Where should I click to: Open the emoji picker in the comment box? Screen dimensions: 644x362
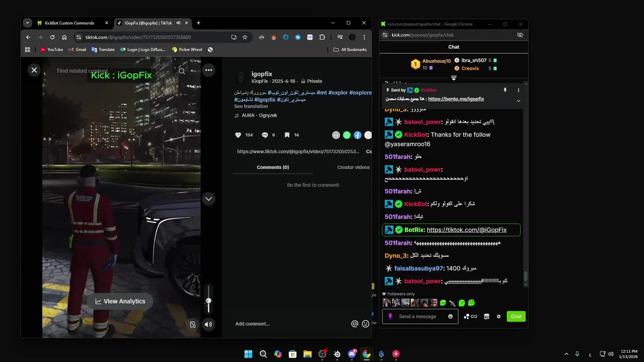pyautogui.click(x=366, y=324)
